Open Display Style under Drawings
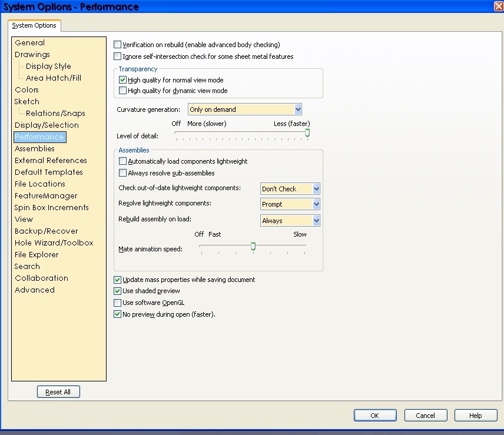Image resolution: width=504 pixels, height=435 pixels. [x=48, y=66]
